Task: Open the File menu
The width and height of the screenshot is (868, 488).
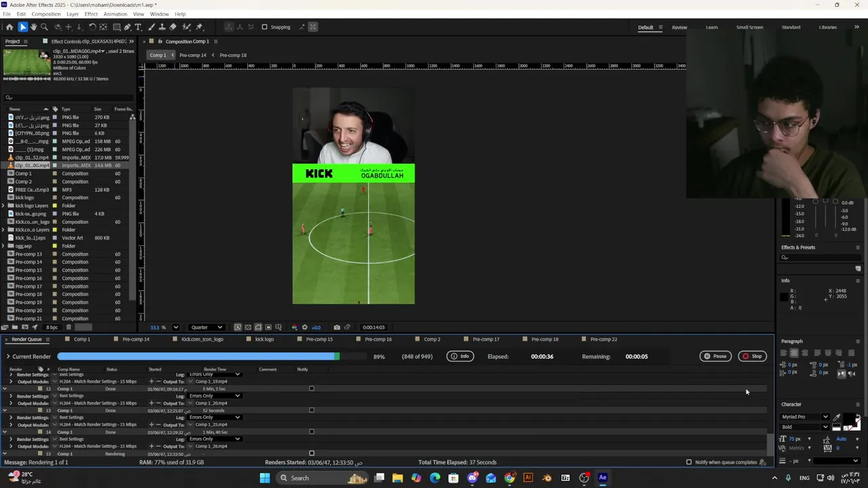Action: 7,14
